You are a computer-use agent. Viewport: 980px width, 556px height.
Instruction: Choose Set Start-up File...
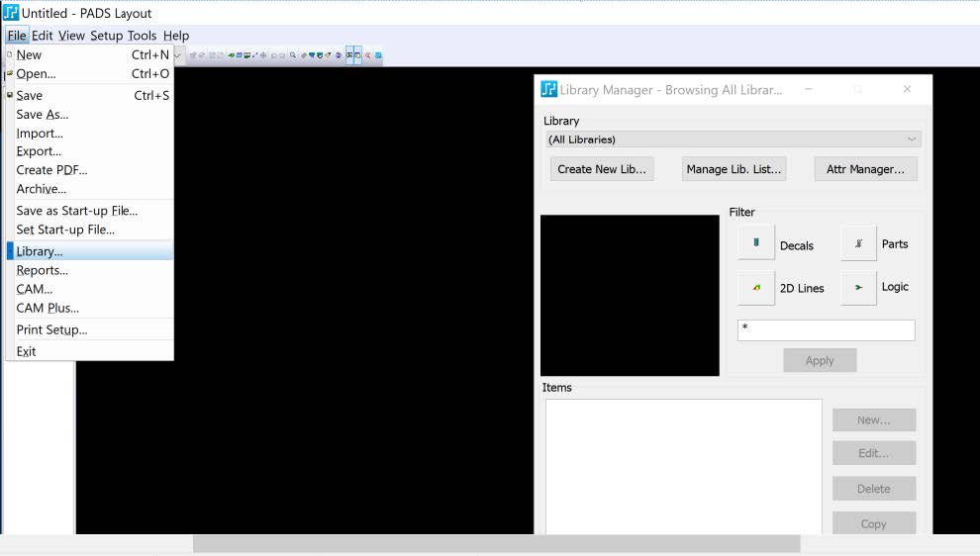coord(89,230)
